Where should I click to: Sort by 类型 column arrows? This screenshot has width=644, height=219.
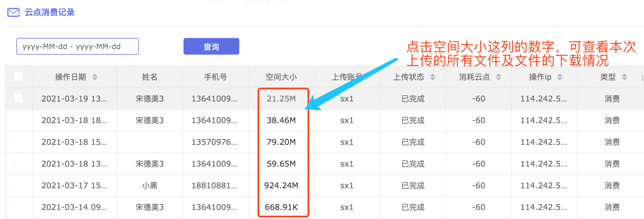pos(624,77)
